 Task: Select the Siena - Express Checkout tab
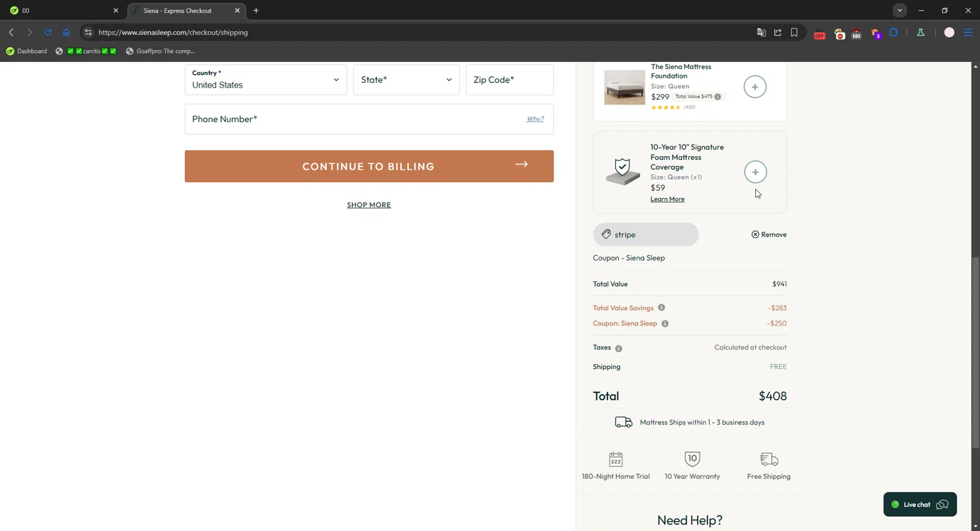[x=186, y=10]
